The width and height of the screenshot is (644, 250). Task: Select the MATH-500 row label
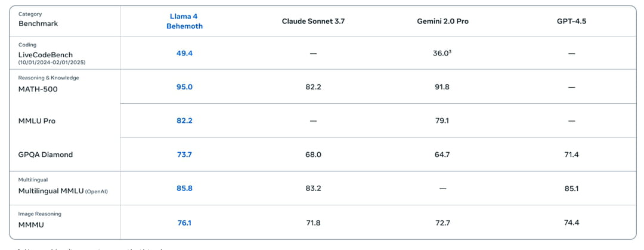tap(38, 89)
